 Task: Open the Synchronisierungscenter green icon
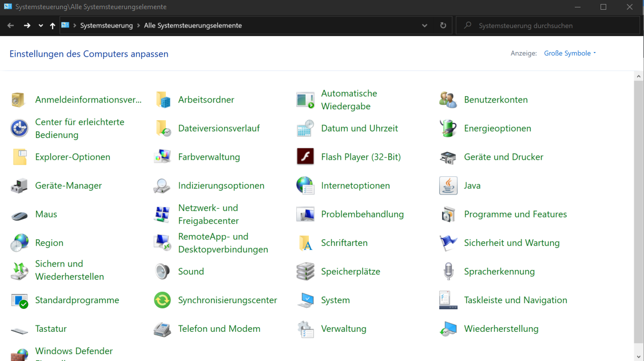[x=162, y=300]
